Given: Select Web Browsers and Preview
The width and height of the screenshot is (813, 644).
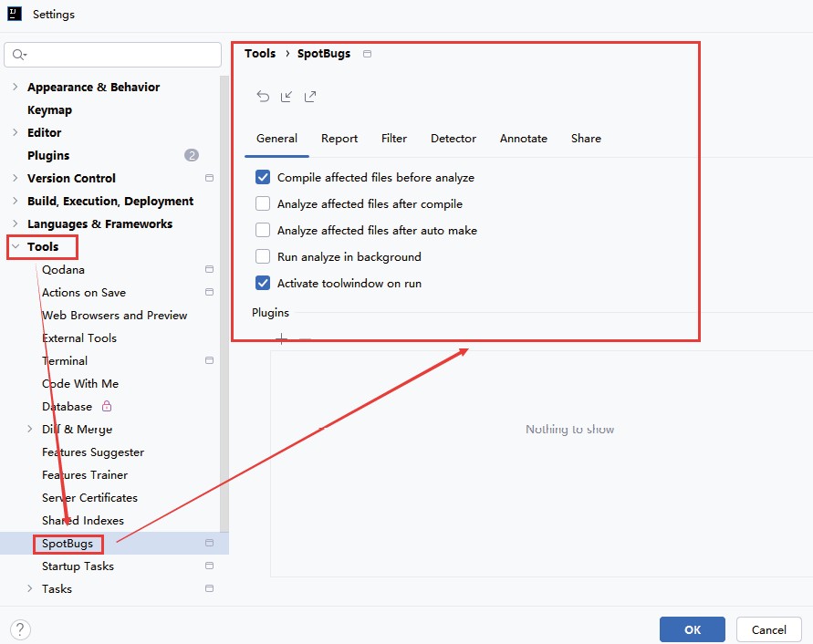Looking at the screenshot, I should pos(115,316).
